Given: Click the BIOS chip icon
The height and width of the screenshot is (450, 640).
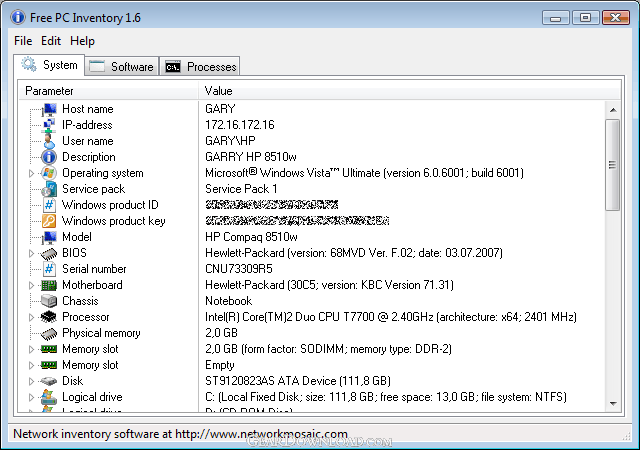Looking at the screenshot, I should (49, 253).
